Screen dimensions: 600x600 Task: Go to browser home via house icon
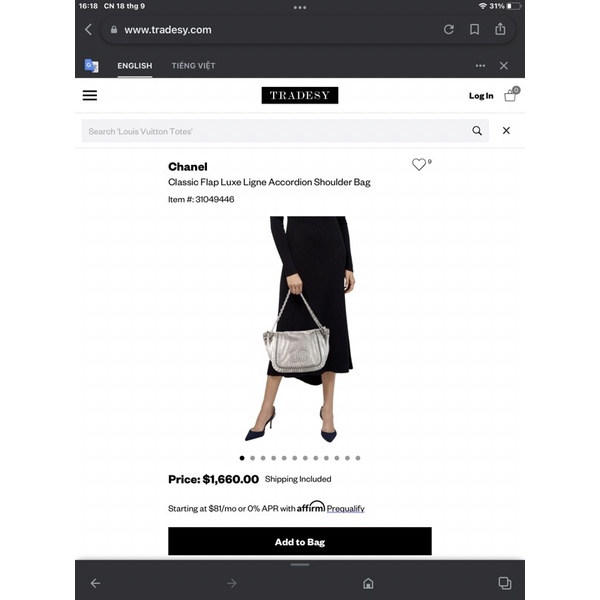tap(368, 583)
